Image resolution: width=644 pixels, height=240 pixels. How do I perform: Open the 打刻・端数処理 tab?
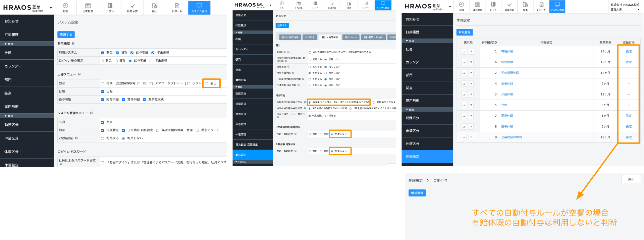(x=290, y=37)
